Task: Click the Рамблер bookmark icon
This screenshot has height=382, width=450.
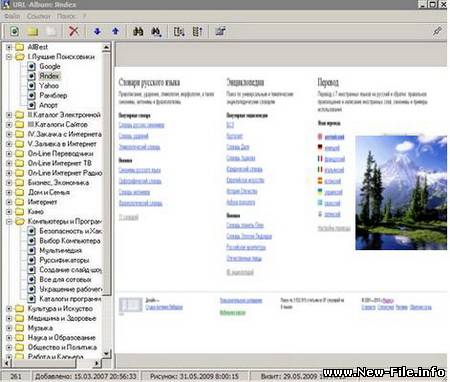Action: (31, 95)
